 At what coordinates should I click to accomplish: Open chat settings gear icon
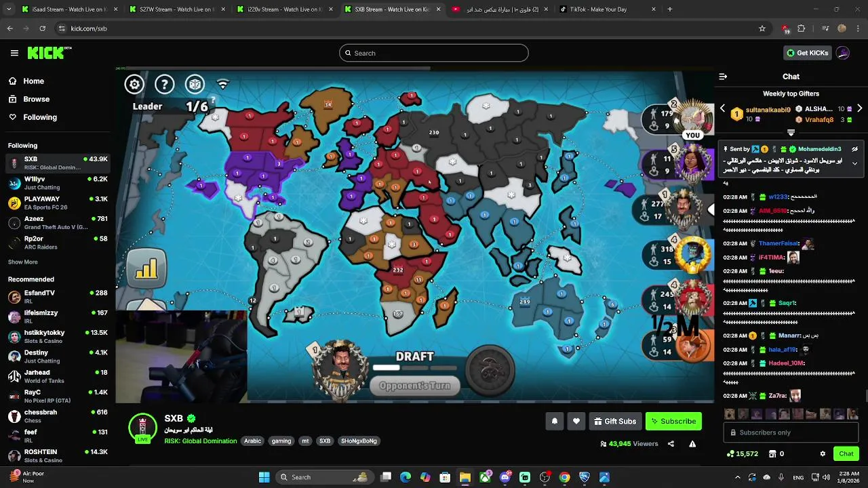pos(823,453)
